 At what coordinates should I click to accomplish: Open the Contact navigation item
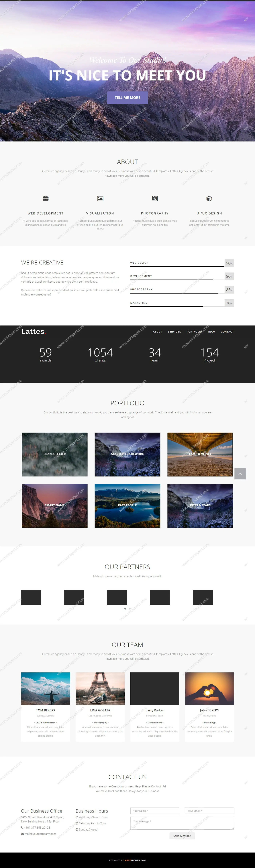227,332
